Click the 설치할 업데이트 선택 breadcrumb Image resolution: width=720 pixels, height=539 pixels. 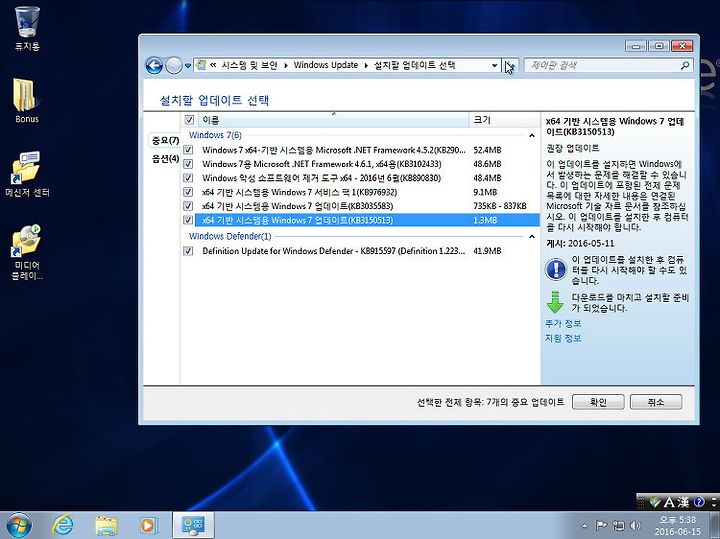(415, 65)
